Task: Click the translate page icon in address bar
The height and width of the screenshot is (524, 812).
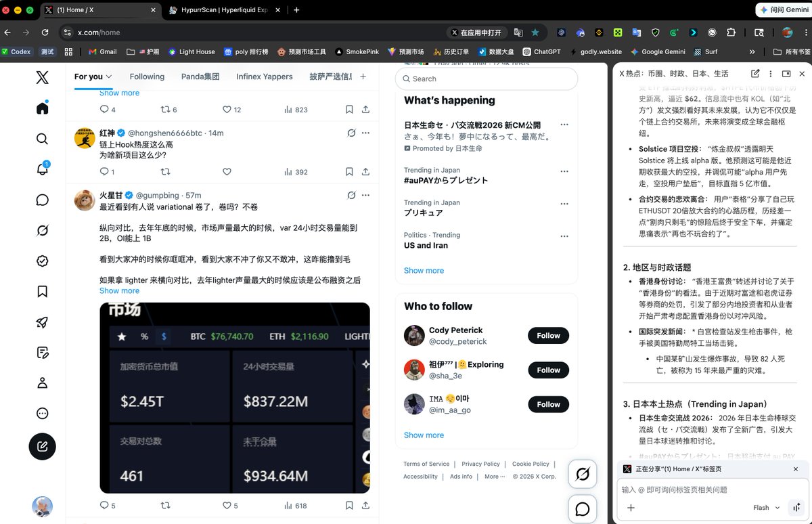Action: [x=518, y=32]
